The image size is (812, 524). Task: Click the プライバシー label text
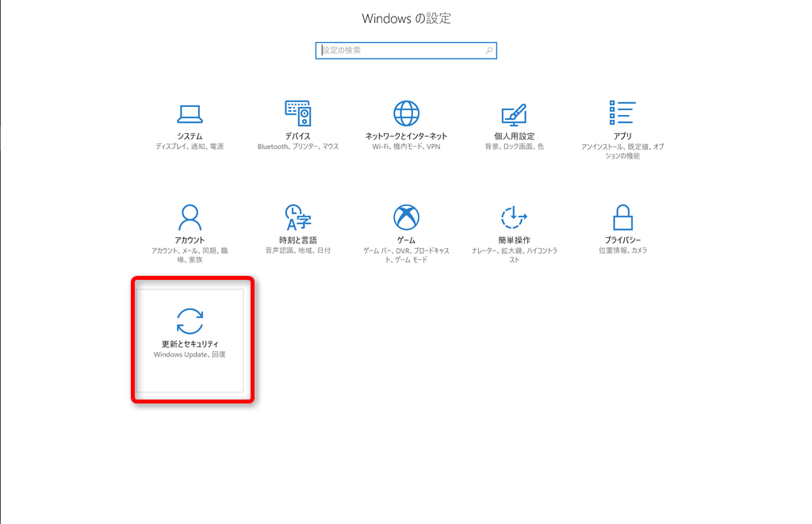click(x=622, y=240)
